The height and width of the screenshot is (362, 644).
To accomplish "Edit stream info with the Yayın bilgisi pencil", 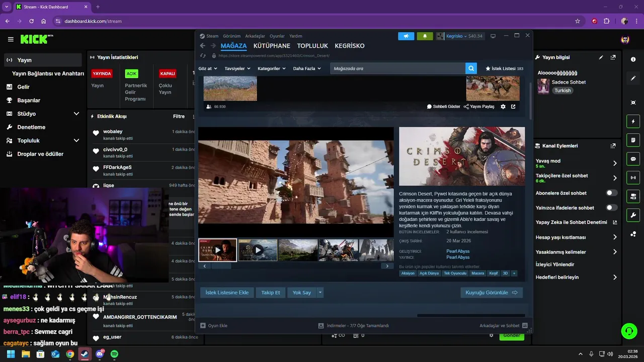I will (x=601, y=57).
